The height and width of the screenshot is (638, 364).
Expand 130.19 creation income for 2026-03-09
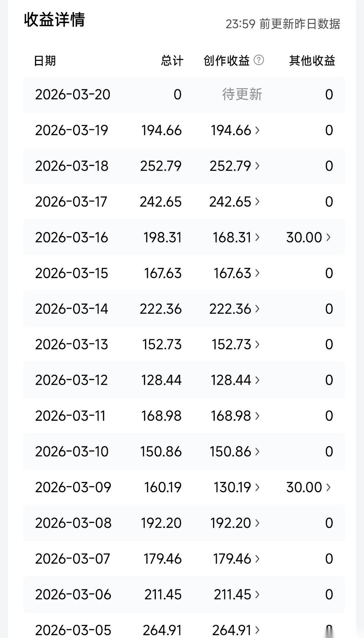pos(237,487)
